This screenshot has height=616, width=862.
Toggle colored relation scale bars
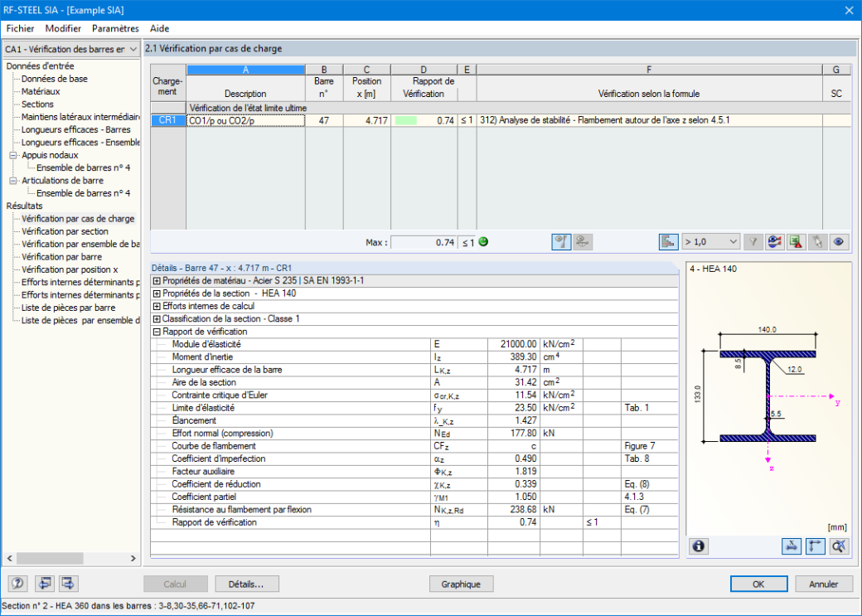[669, 242]
